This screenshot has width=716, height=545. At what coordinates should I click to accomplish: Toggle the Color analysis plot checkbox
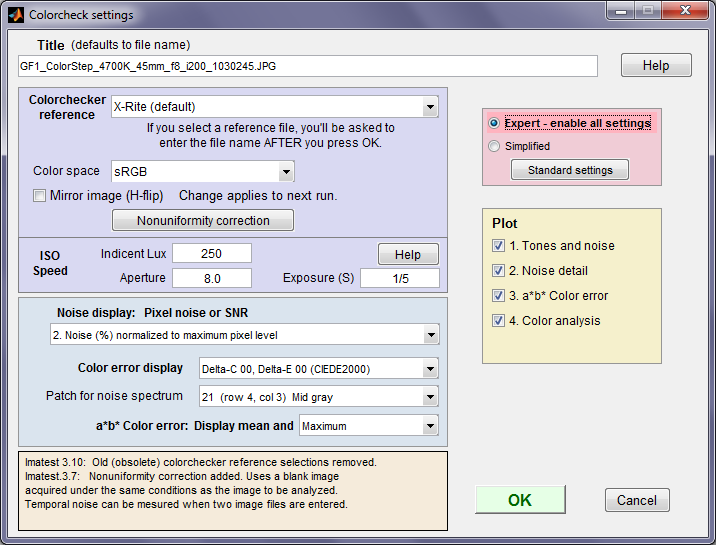pyautogui.click(x=498, y=320)
